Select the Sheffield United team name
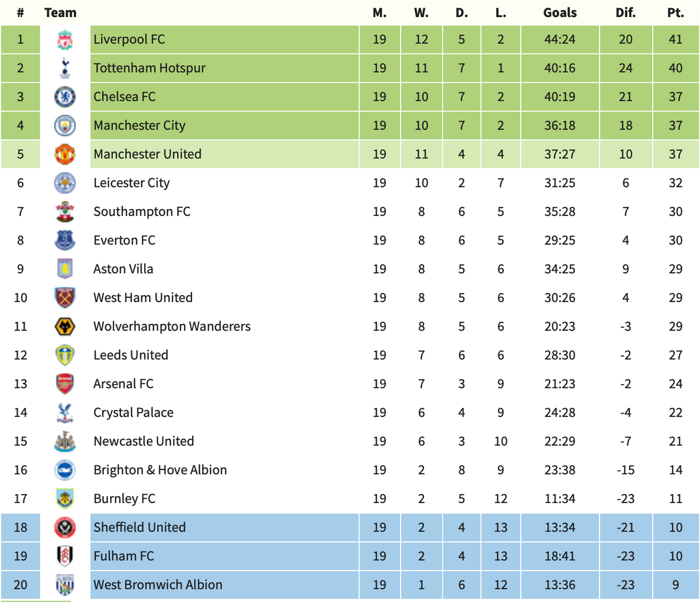700x602 pixels. (139, 528)
